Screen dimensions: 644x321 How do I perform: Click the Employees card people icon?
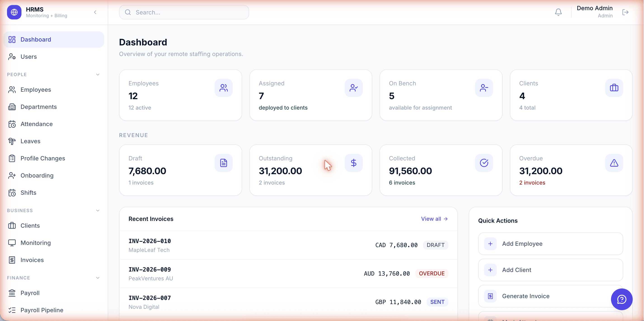click(x=223, y=88)
